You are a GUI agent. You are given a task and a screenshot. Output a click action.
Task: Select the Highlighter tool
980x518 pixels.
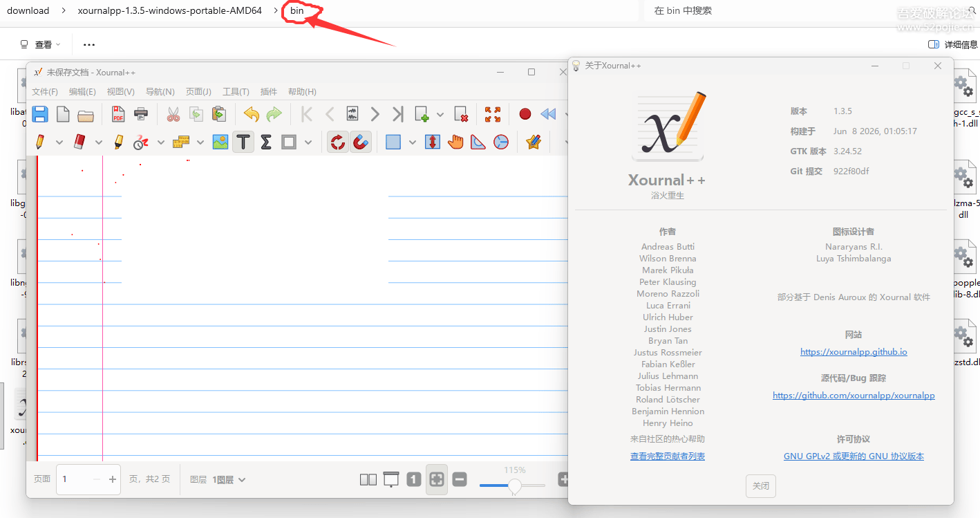click(x=119, y=142)
